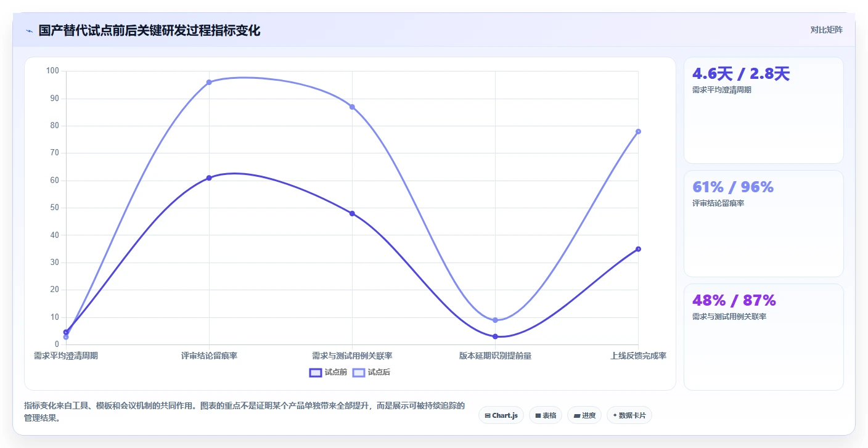Viewport: 868px width, 448px height.
Task: Click the 试点前 data point at 需求与测试用例关联率 (48)
Action: coord(352,213)
